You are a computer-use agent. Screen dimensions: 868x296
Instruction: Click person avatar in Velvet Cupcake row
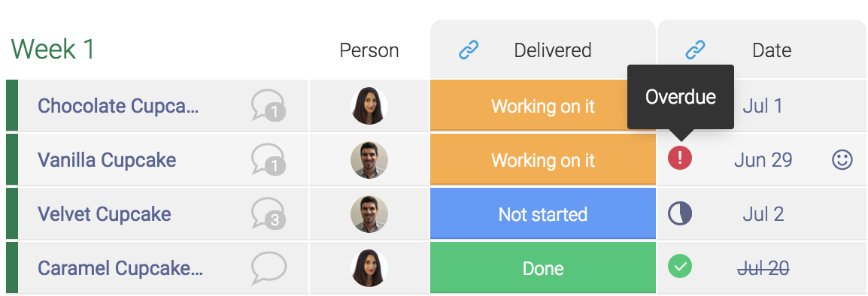coord(369,213)
